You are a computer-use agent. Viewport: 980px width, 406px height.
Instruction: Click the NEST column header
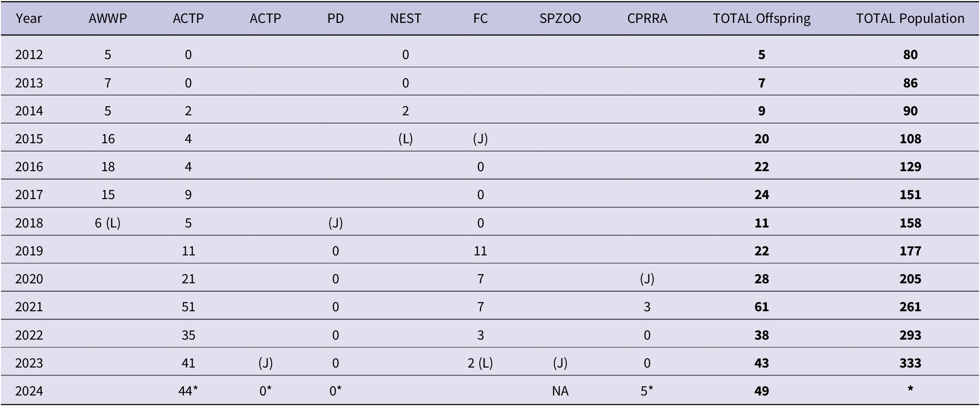405,18
